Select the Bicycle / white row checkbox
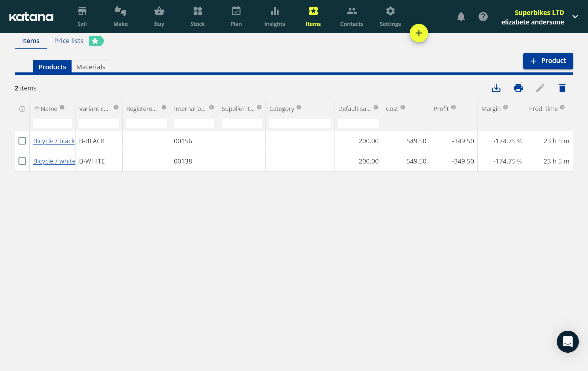 pyautogui.click(x=22, y=161)
